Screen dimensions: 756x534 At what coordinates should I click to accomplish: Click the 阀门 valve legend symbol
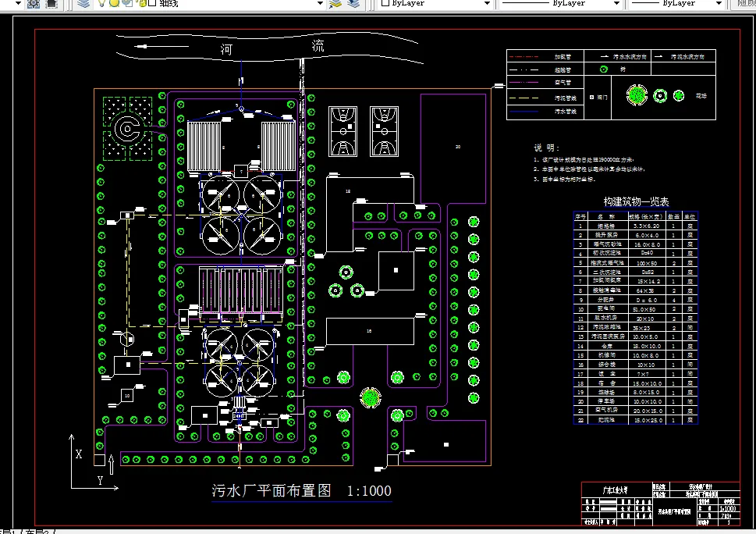pyautogui.click(x=591, y=97)
